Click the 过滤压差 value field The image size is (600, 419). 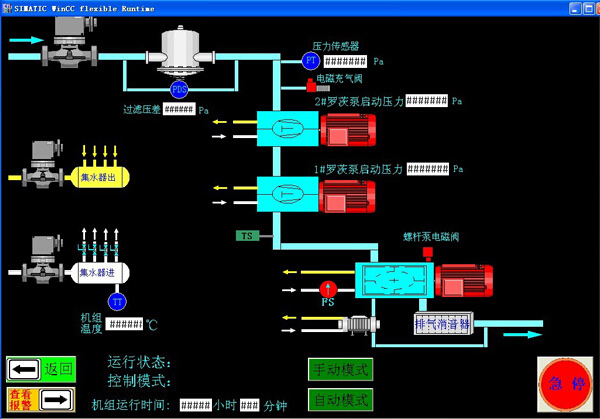[177, 110]
